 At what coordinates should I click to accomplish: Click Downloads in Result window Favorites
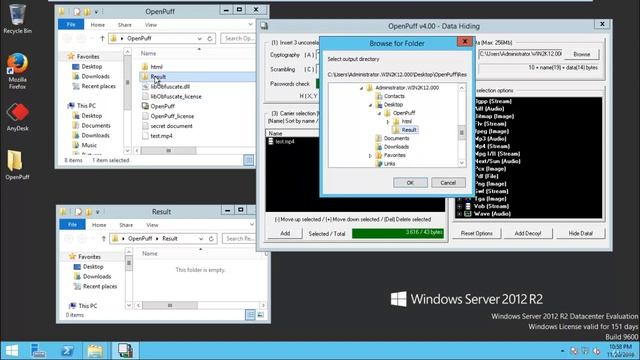click(x=97, y=276)
